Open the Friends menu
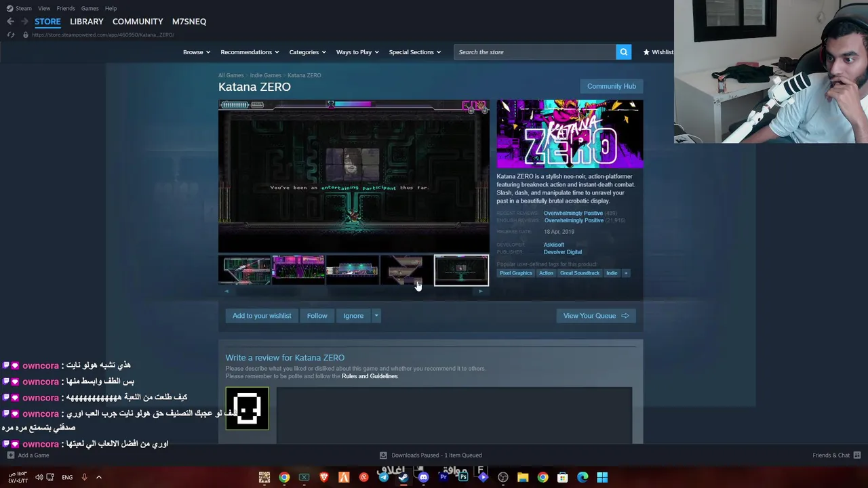868x488 pixels. 66,8
